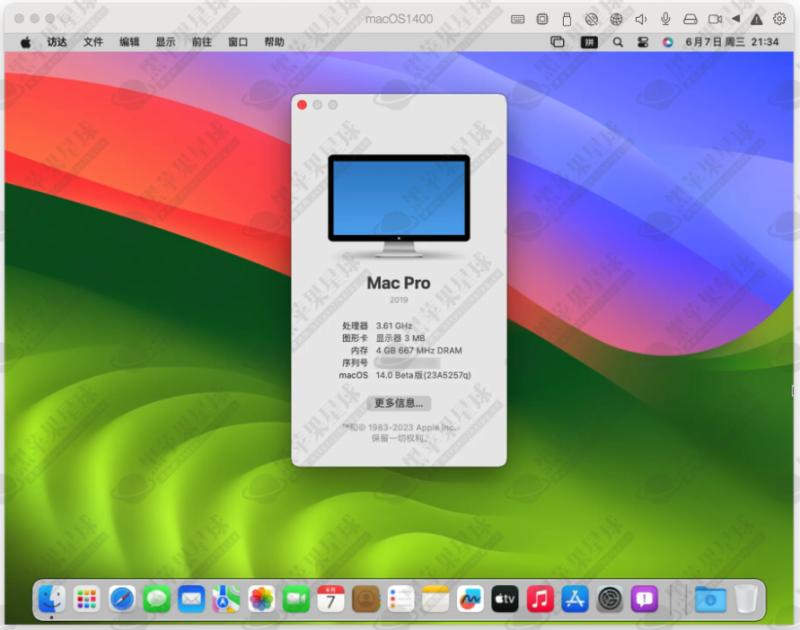Open the Apple menu
Image resolution: width=800 pixels, height=630 pixels.
26,42
